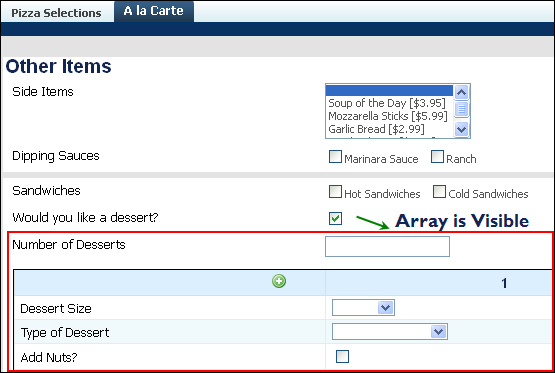Screen dimensions: 555x373
Task: Check the Cold Sandwiches option
Action: click(x=439, y=192)
